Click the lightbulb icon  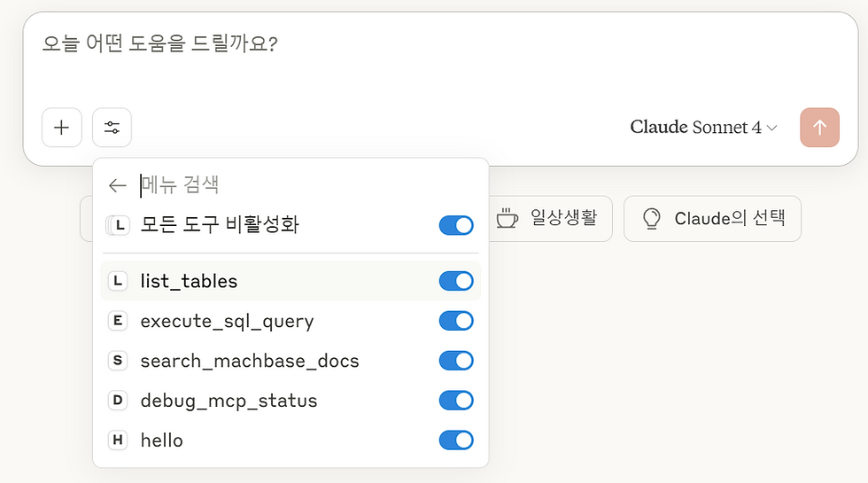pyautogui.click(x=652, y=218)
